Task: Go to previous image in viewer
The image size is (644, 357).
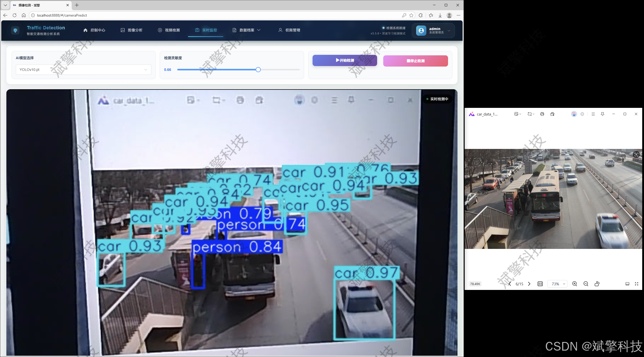Action: 510,284
